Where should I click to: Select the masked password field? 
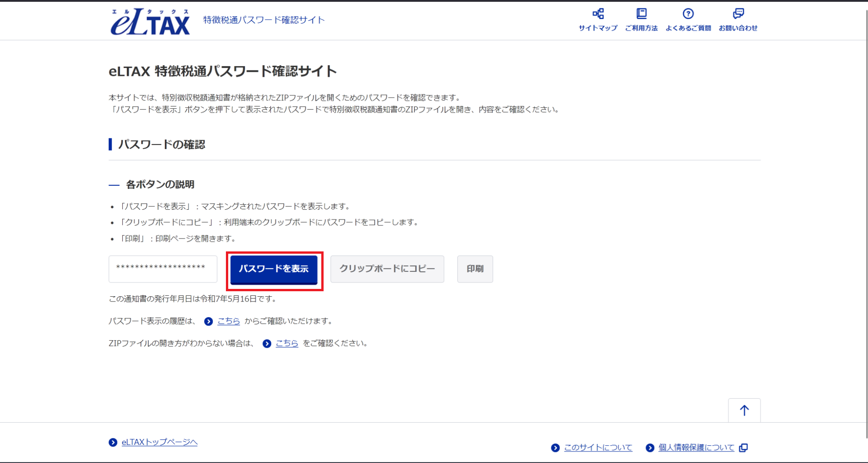pos(163,269)
